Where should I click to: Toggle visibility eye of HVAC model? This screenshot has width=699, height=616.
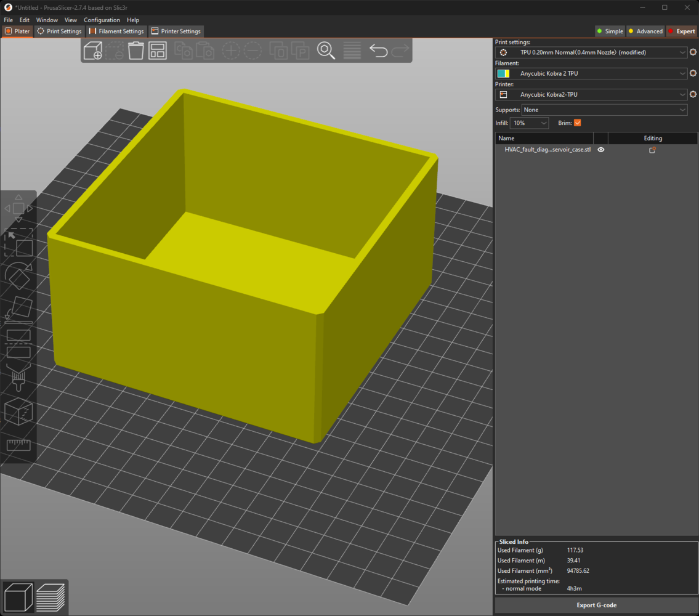click(601, 150)
